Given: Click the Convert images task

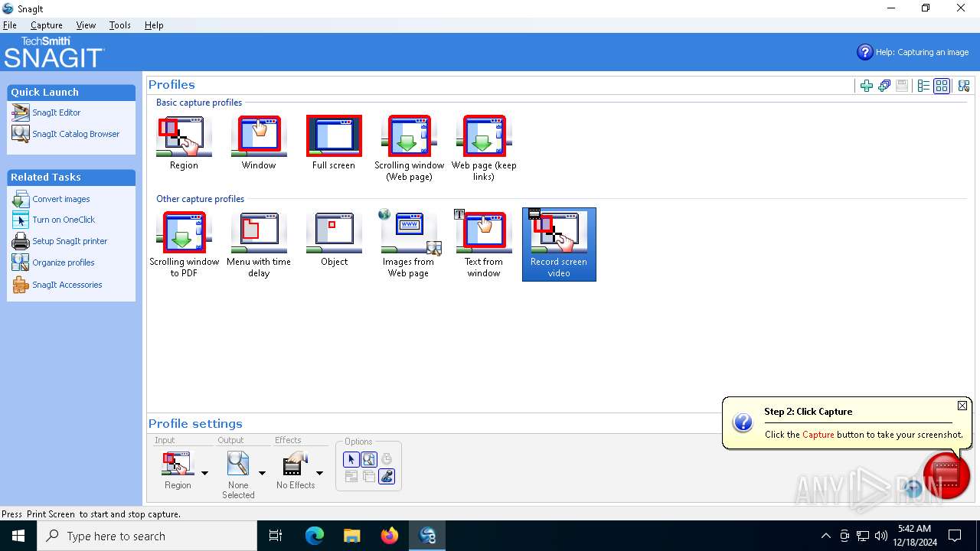Looking at the screenshot, I should click(60, 199).
